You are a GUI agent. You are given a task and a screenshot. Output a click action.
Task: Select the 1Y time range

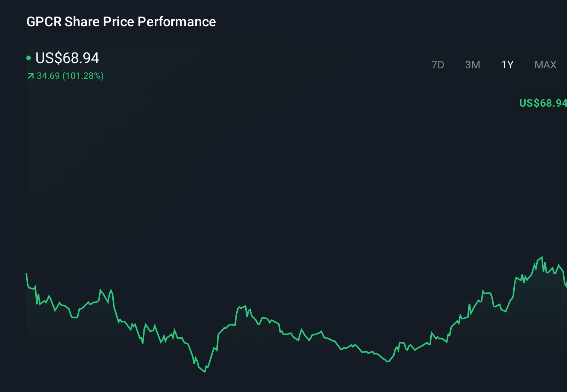507,65
